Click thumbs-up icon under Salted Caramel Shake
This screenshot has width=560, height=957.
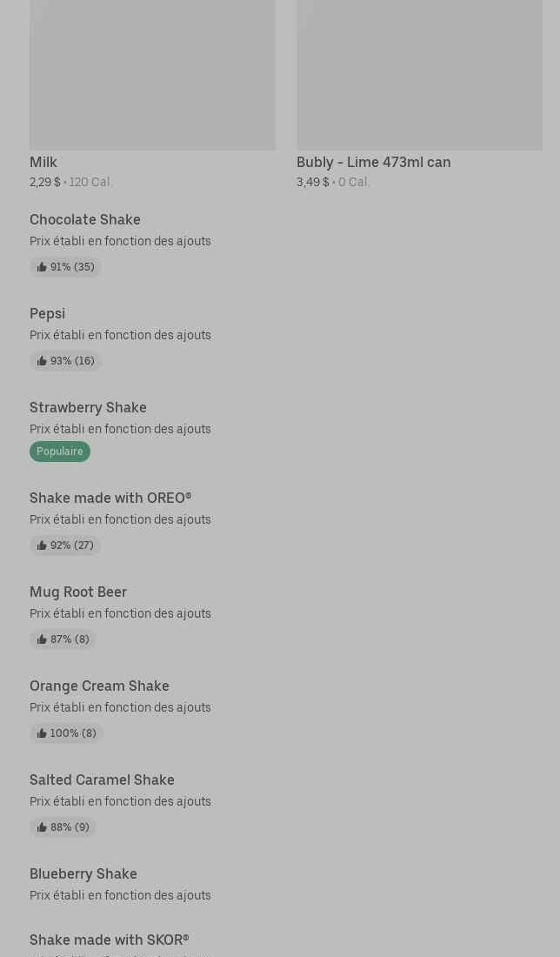(42, 827)
